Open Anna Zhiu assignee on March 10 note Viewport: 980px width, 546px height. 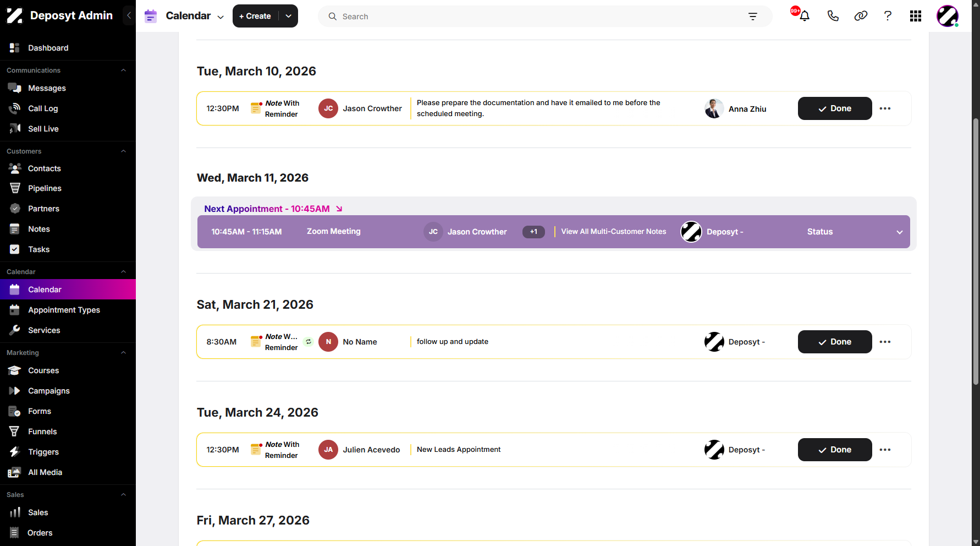[x=735, y=108]
